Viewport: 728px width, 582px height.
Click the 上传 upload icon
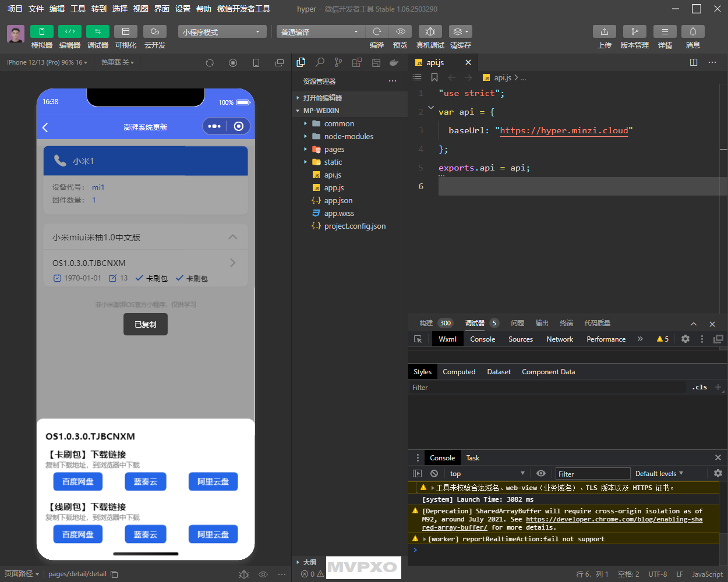click(x=605, y=31)
